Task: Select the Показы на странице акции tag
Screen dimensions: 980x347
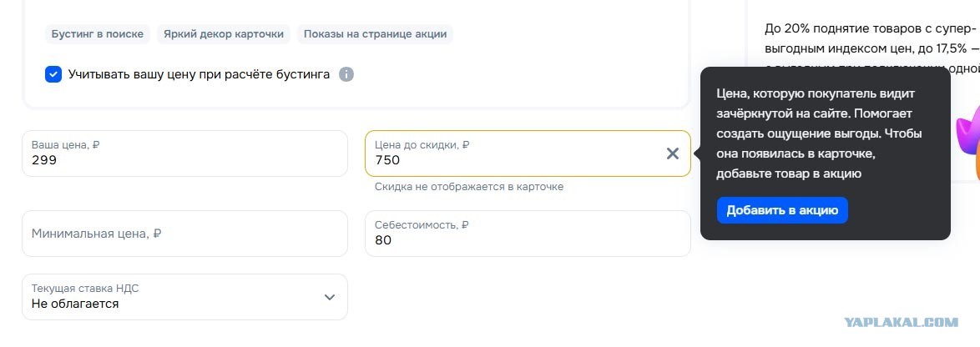Action: (375, 34)
